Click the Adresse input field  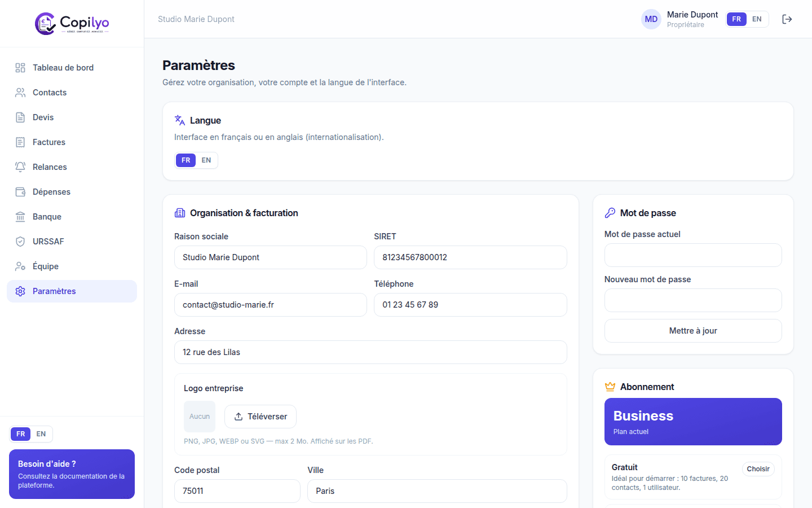[370, 352]
